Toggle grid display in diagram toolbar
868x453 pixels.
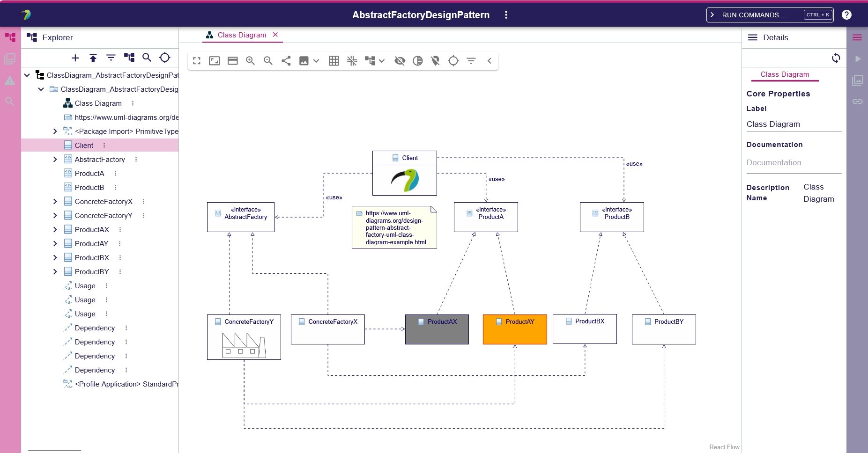334,61
